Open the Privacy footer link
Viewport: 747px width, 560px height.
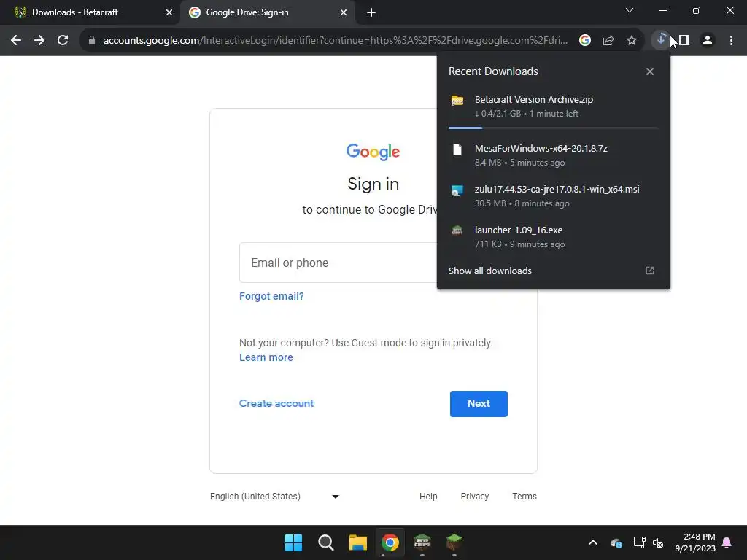pos(474,496)
